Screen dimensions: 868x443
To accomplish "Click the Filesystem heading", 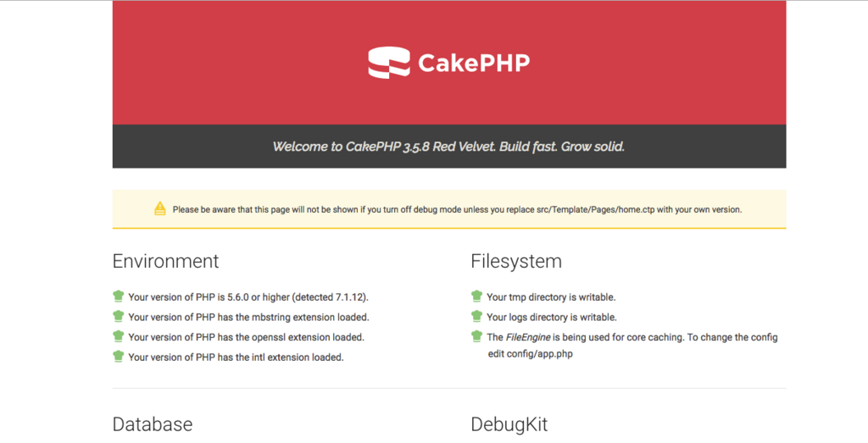I will click(x=516, y=261).
